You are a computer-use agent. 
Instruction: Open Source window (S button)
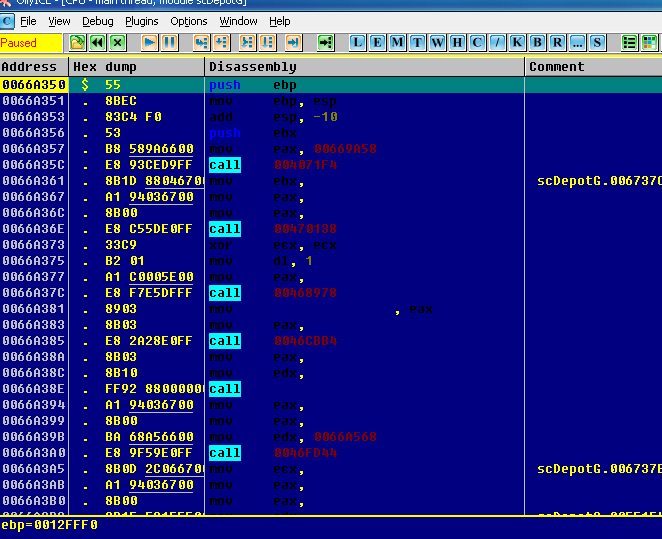pos(597,43)
